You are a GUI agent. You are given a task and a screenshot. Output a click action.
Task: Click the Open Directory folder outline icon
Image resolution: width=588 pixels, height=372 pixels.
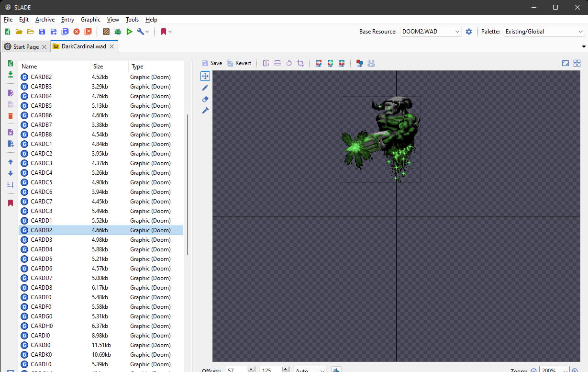click(x=31, y=32)
